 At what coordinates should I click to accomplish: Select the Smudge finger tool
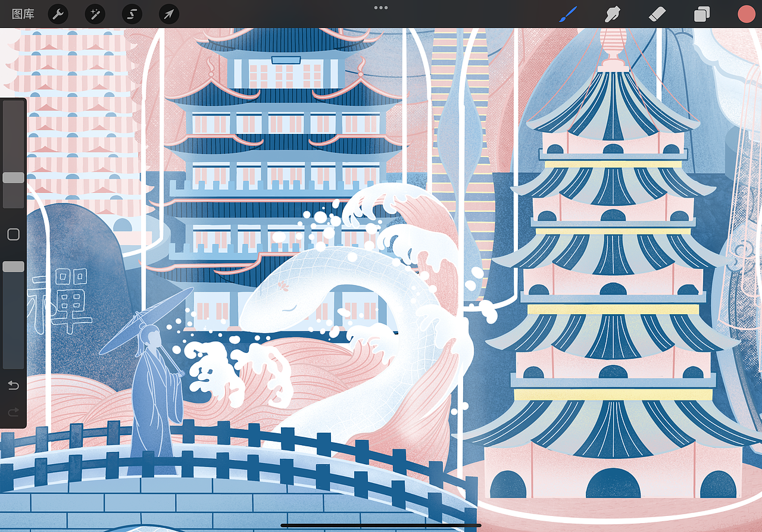click(613, 14)
